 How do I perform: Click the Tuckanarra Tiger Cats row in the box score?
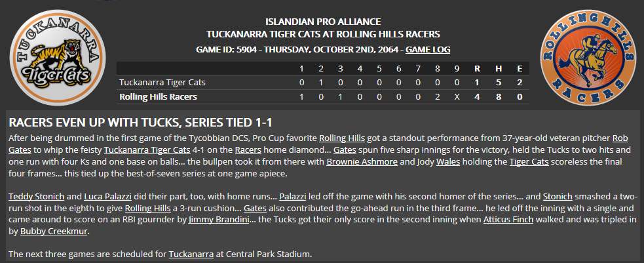click(323, 83)
